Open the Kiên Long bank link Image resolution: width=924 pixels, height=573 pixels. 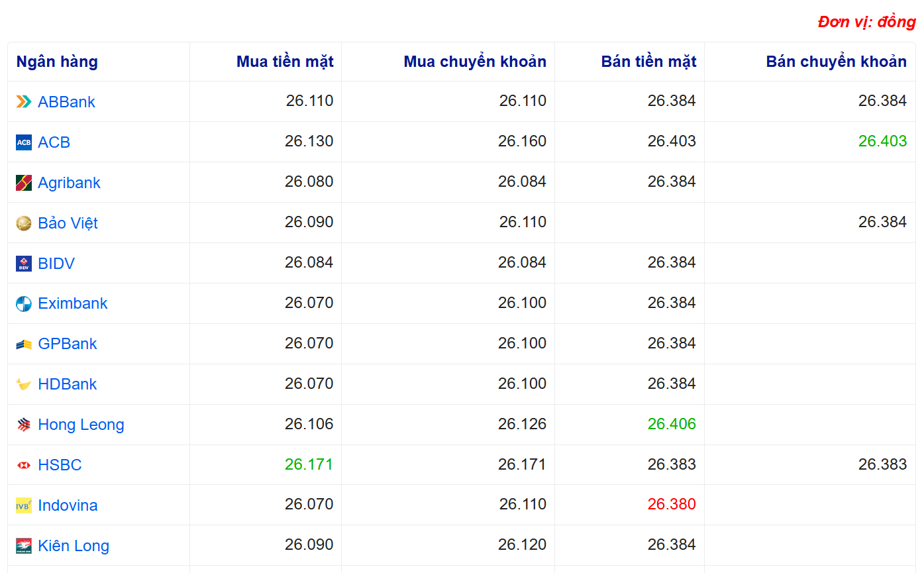[73, 546]
